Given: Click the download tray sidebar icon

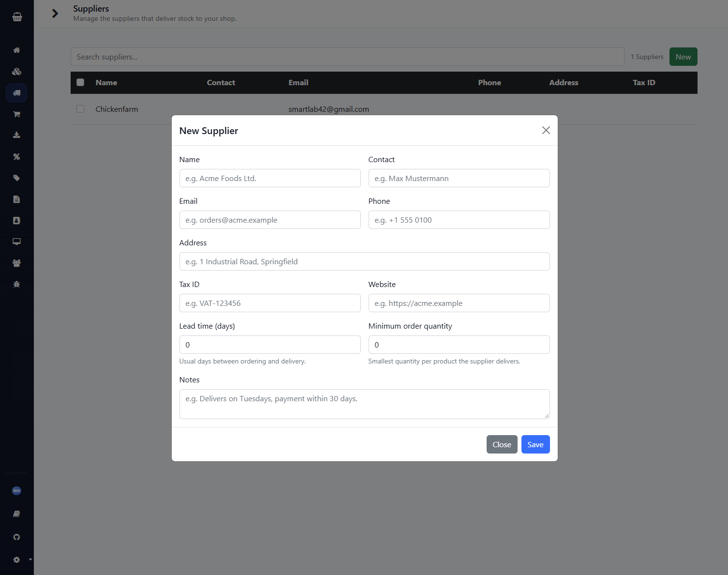Looking at the screenshot, I should point(16,135).
